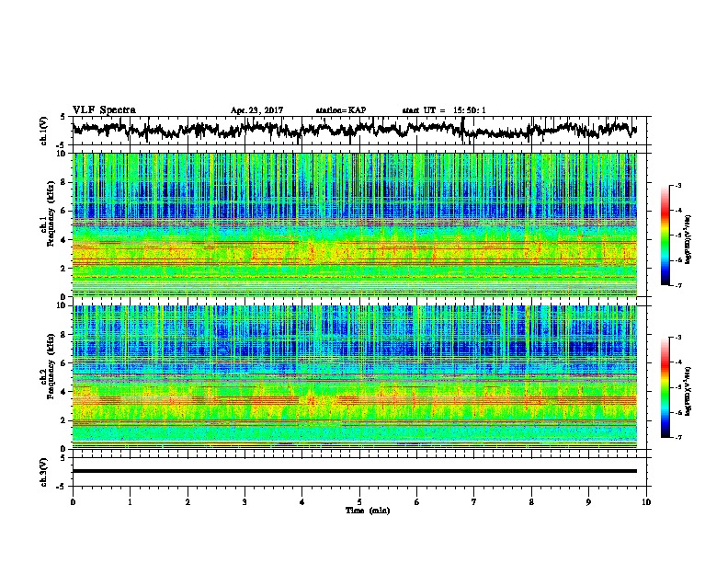Screen dimensions: 728x563
Task: Click the time axis tick label '0'
Action: point(73,502)
